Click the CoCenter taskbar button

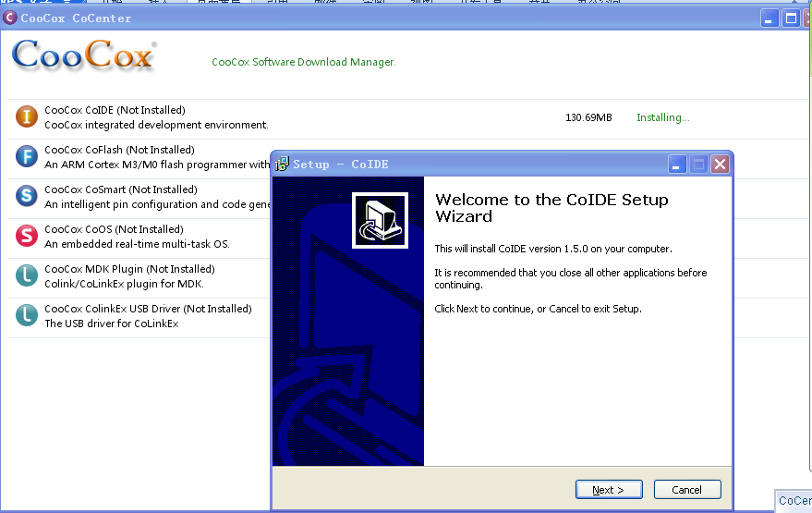pyautogui.click(x=794, y=501)
